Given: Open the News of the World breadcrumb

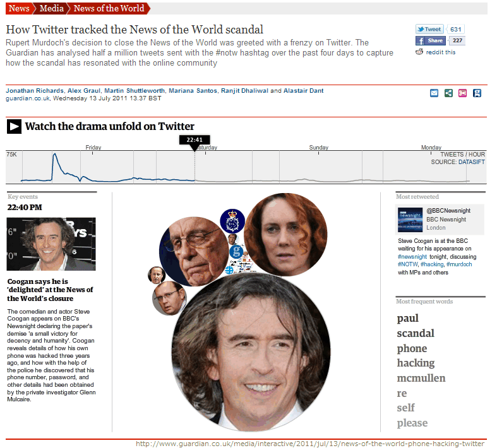Looking at the screenshot, I should [x=109, y=8].
